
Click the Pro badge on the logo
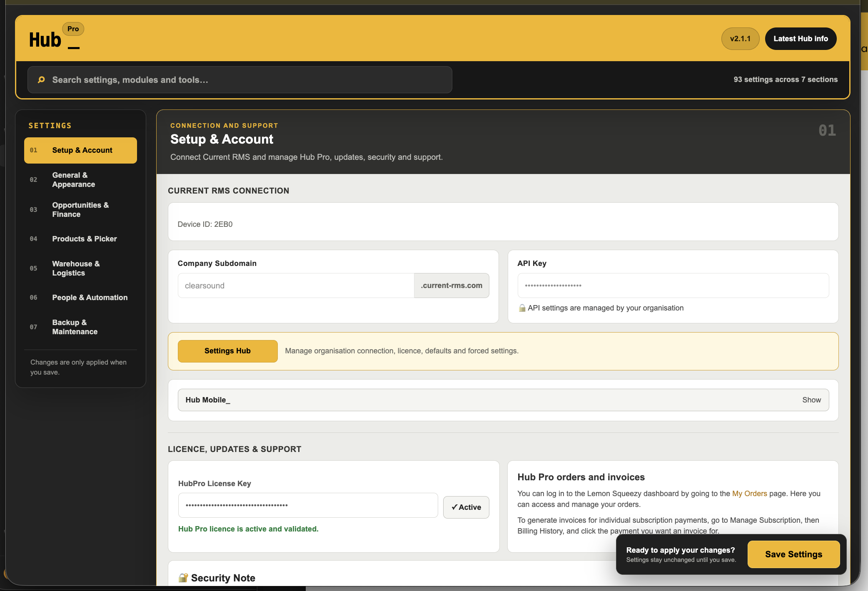(x=73, y=29)
